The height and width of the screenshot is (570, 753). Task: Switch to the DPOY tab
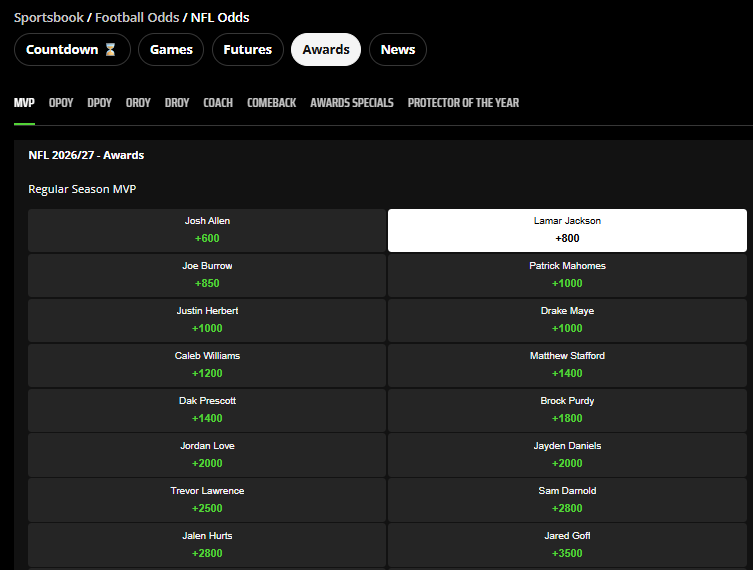point(99,103)
